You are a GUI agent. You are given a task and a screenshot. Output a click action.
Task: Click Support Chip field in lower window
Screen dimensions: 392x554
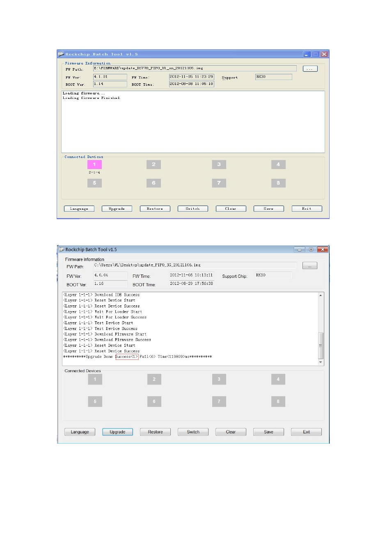(x=273, y=275)
